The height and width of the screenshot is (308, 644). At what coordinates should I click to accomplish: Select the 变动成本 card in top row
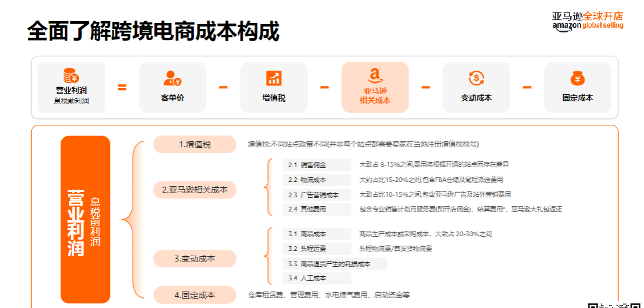point(476,87)
